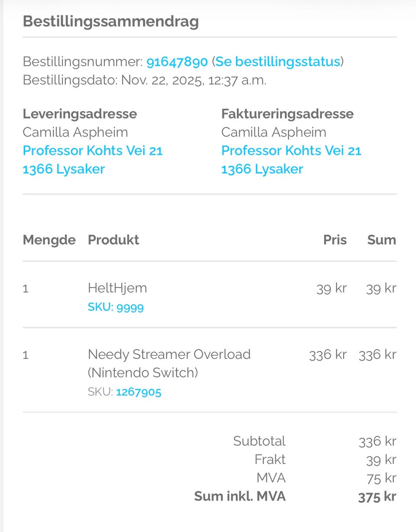Click Professor Kohts Vei 21 under Faktureringsadresse
This screenshot has width=416, height=532.
click(x=291, y=151)
